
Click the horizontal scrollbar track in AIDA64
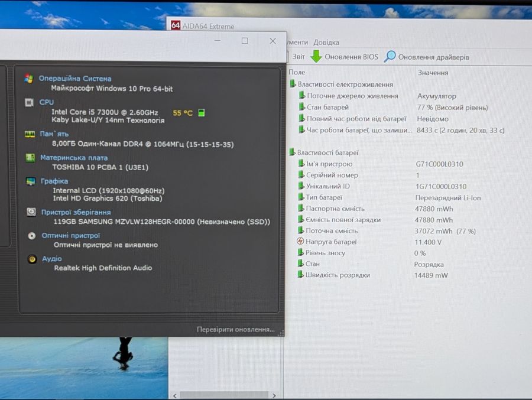pyautogui.click(x=224, y=395)
